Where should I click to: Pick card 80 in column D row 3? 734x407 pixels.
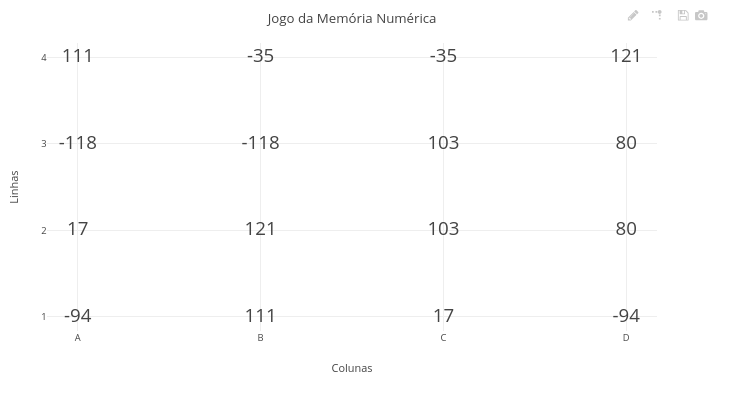point(626,143)
